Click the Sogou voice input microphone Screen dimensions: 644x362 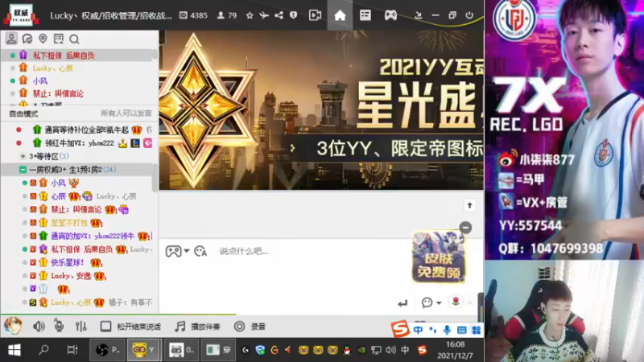coord(447,330)
